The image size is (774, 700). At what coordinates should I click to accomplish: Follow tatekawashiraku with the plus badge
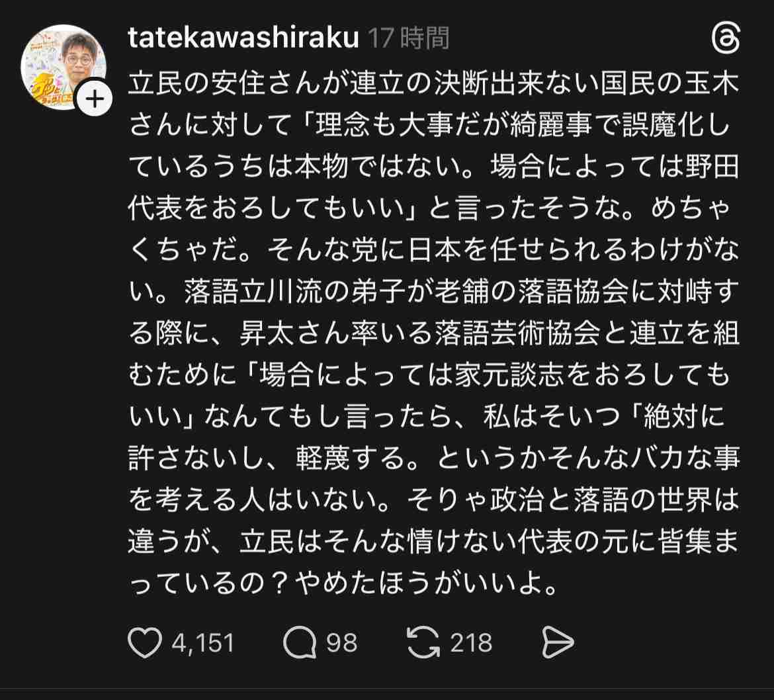[x=95, y=99]
